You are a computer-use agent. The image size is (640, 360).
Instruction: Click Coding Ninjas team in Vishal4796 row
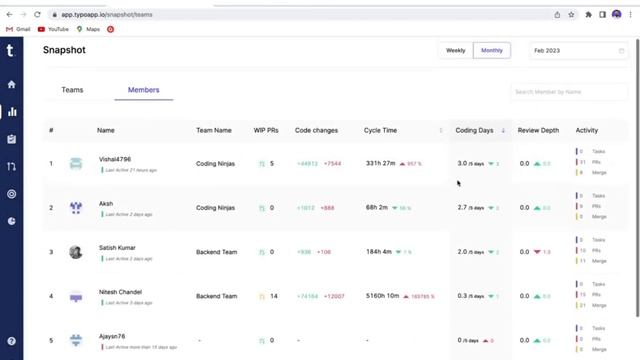(x=216, y=164)
